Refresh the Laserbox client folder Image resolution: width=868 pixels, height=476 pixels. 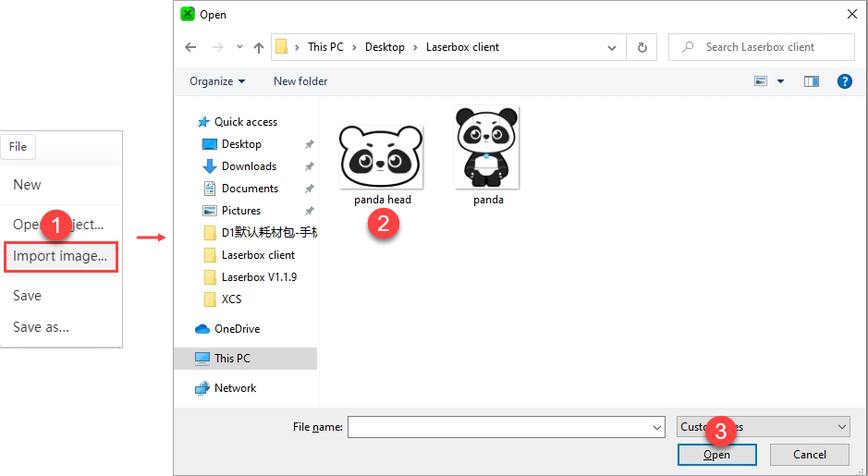[642, 48]
